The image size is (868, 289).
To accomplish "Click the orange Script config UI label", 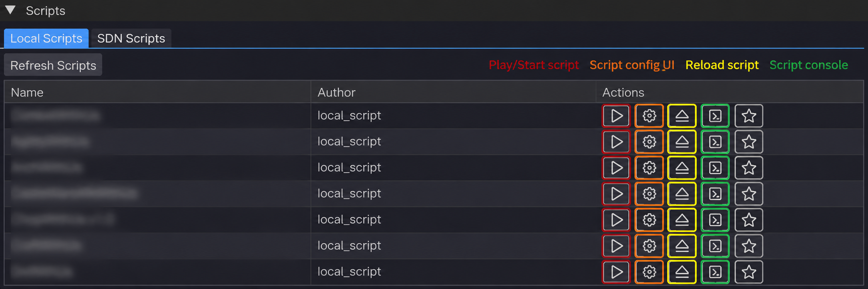I will coord(632,65).
